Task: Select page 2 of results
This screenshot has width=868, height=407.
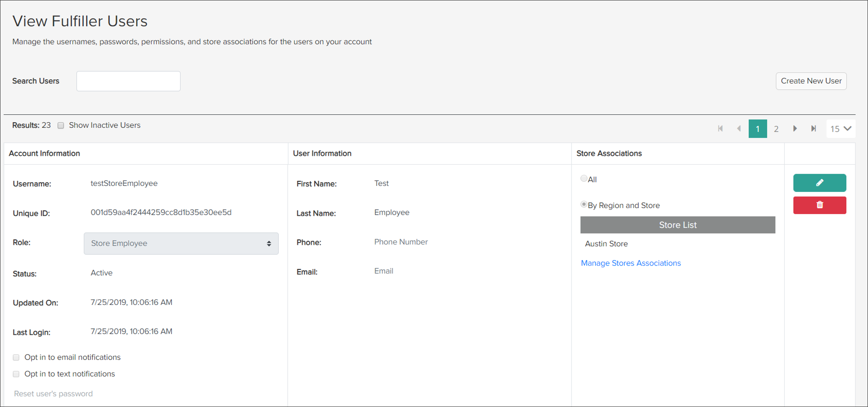Action: (776, 128)
